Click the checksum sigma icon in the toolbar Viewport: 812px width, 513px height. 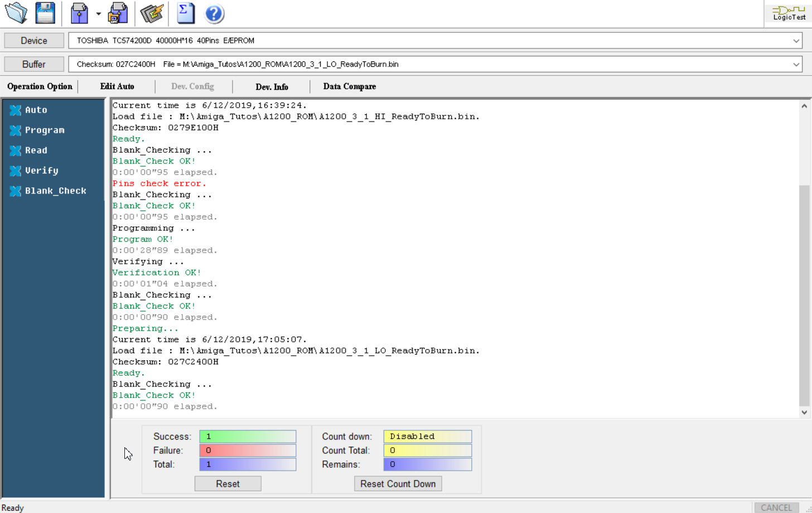tap(185, 13)
